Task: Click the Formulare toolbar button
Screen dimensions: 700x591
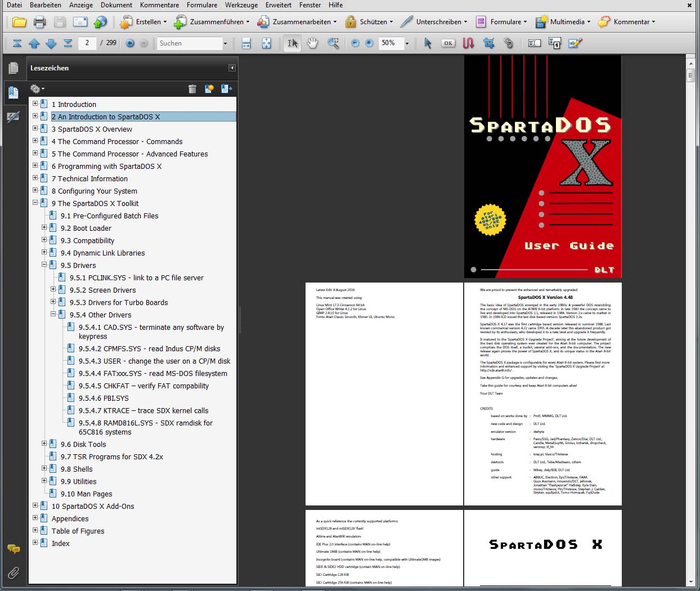Action: click(501, 22)
